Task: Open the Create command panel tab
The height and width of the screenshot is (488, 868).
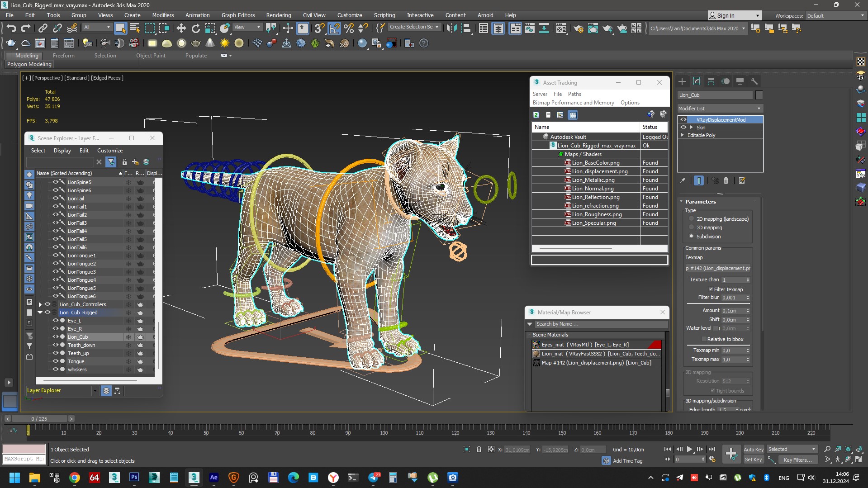Action: click(682, 81)
